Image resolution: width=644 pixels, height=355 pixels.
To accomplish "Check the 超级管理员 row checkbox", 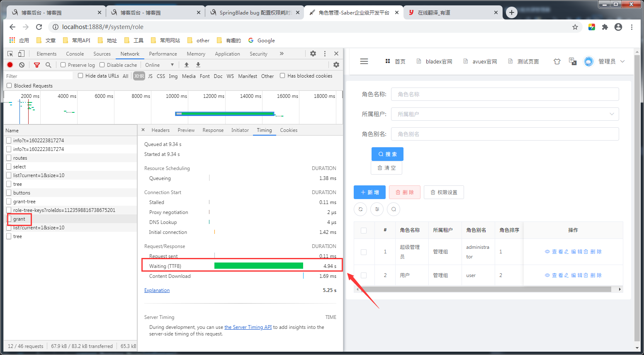I will pos(364,252).
